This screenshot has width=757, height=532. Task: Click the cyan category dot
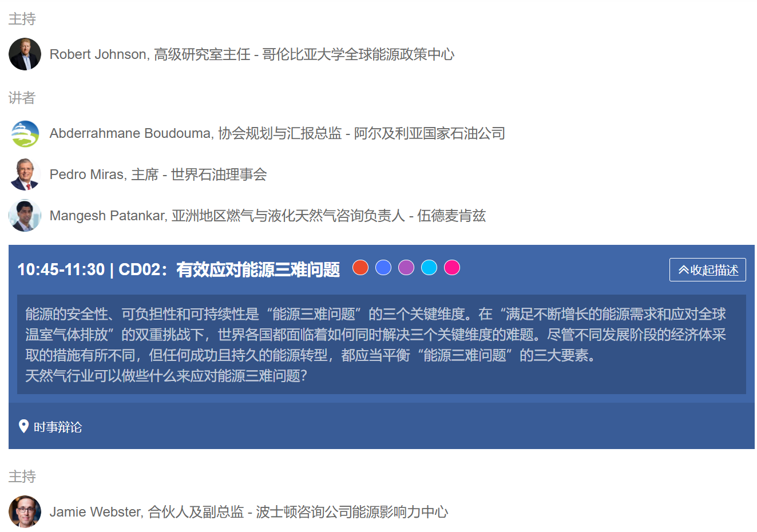tap(429, 267)
